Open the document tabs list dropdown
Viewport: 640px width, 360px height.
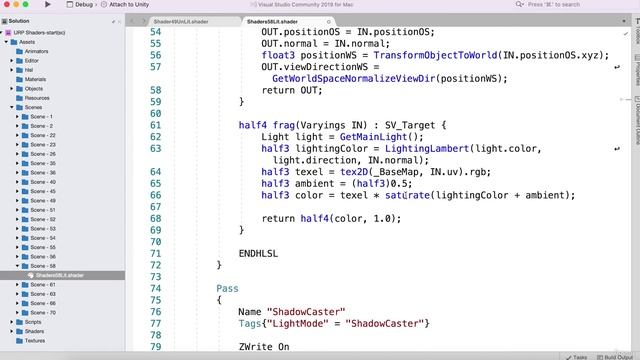click(x=624, y=21)
